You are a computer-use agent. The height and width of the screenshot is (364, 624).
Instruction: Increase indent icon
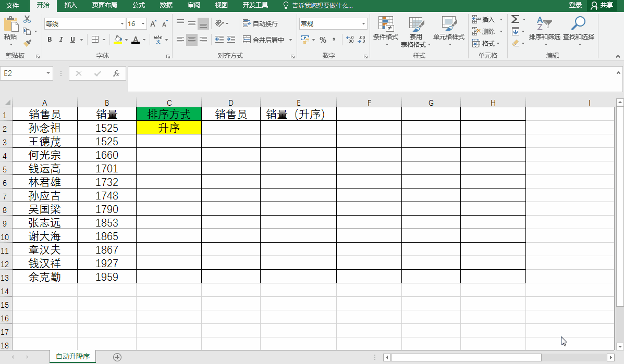coord(231,40)
